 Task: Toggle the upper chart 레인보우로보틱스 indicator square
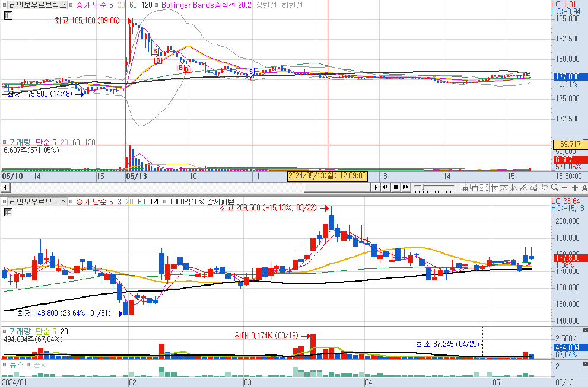[x=5, y=5]
